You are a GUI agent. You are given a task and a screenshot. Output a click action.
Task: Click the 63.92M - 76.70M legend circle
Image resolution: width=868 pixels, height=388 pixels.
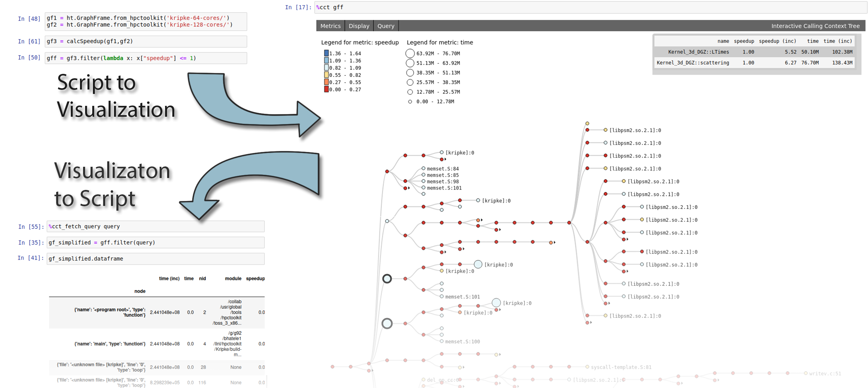point(410,53)
